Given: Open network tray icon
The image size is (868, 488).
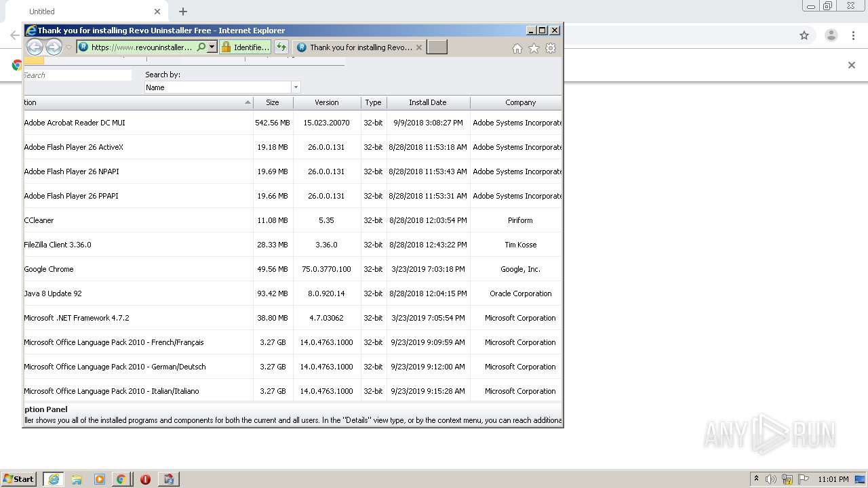Looking at the screenshot, I should 787,479.
